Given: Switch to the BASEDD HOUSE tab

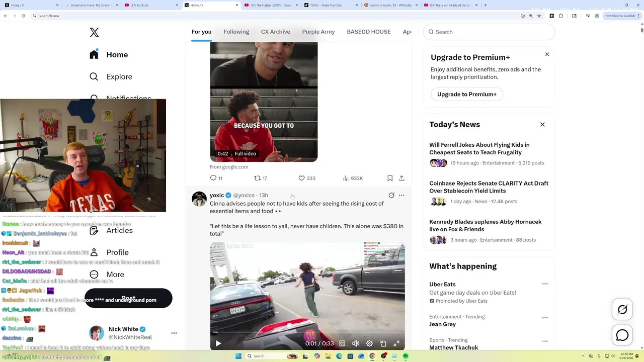Looking at the screenshot, I should tap(369, 32).
